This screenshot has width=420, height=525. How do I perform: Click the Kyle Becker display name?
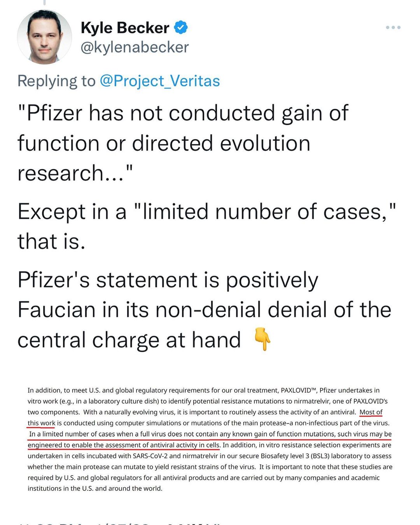pyautogui.click(x=125, y=28)
